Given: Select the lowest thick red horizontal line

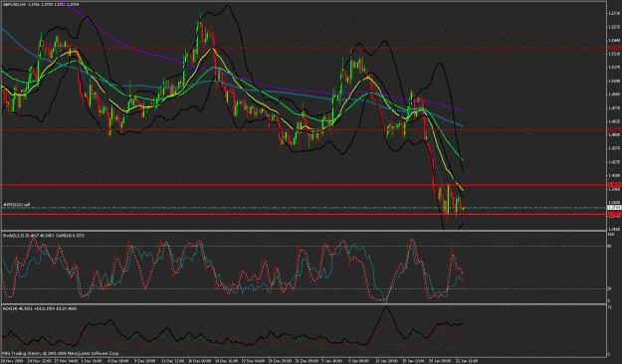Looking at the screenshot, I should [x=304, y=215].
